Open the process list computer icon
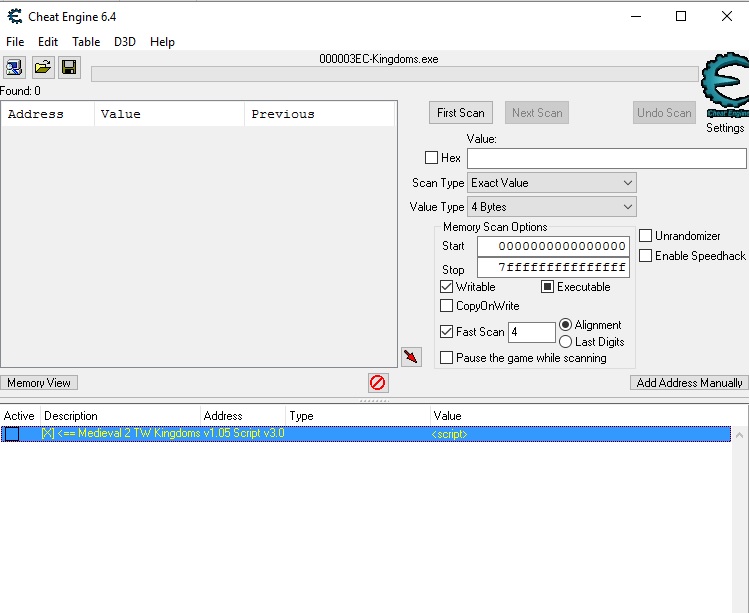 [14, 67]
